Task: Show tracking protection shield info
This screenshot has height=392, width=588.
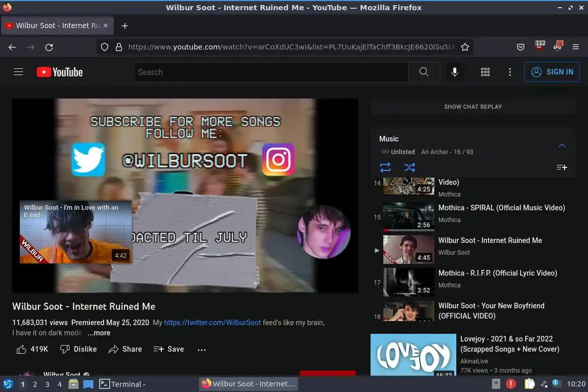Action: [x=105, y=47]
